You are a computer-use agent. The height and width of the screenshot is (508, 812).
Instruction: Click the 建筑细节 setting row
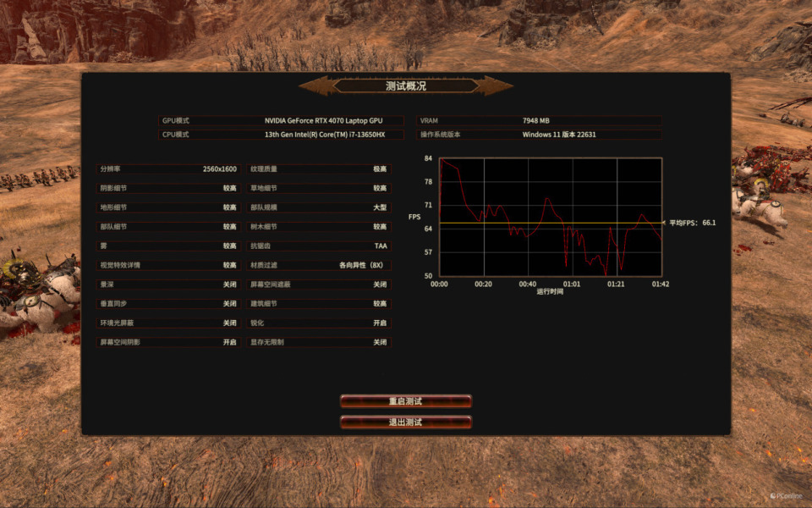[x=319, y=304]
